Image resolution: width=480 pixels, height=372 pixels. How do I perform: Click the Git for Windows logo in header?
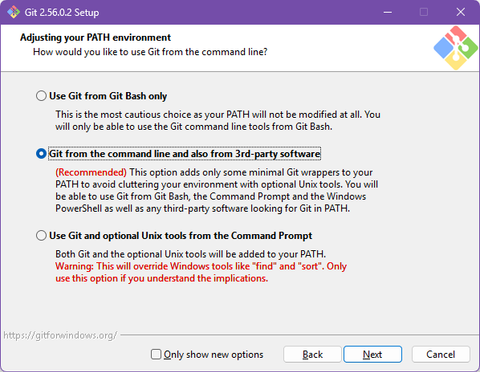click(x=456, y=48)
